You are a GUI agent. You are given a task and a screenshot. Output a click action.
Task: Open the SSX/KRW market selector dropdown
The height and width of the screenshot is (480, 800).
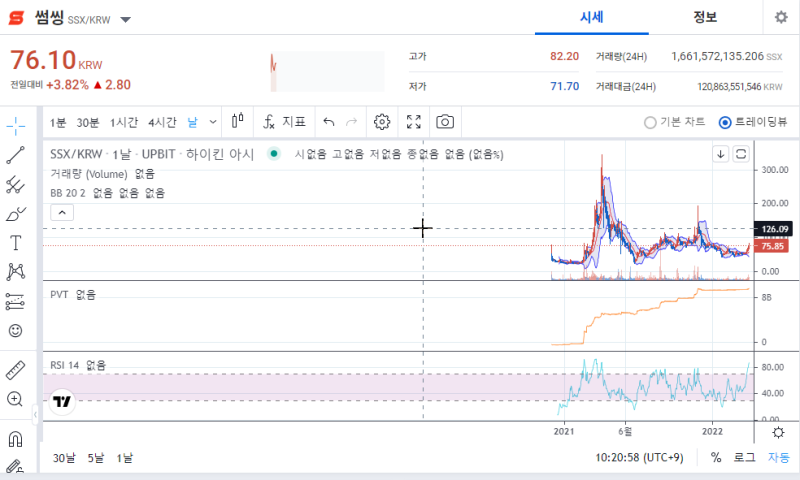pos(126,19)
